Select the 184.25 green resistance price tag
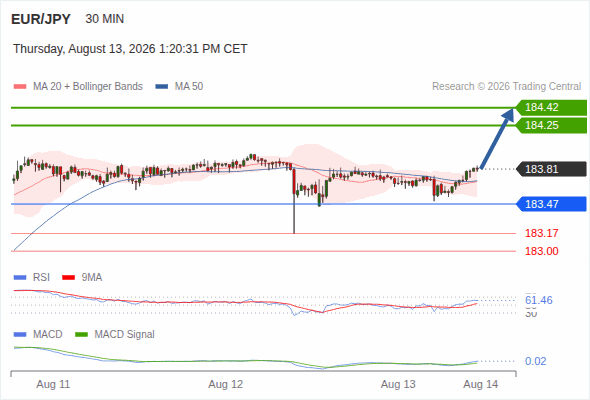Image resolution: width=590 pixels, height=400 pixels. click(x=551, y=125)
